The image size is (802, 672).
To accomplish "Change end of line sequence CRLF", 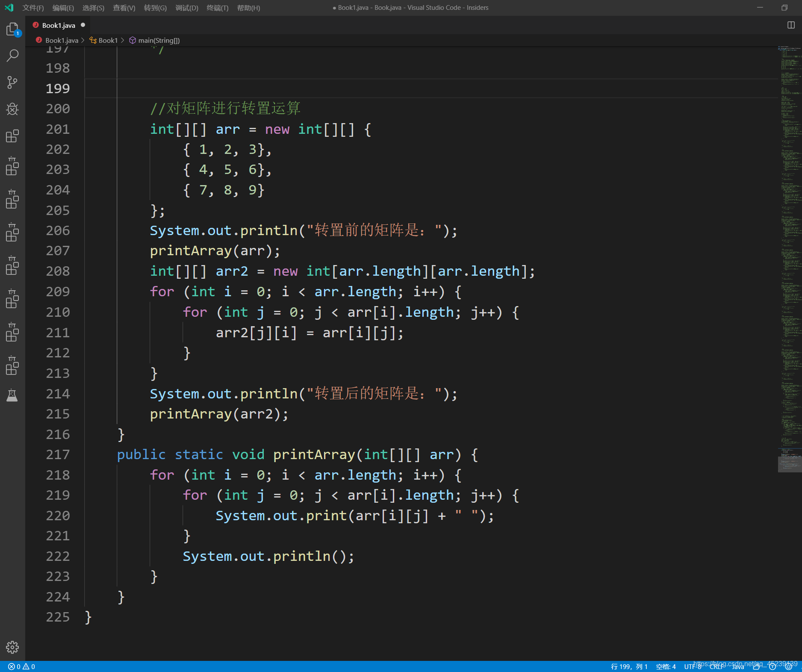I will [x=716, y=666].
